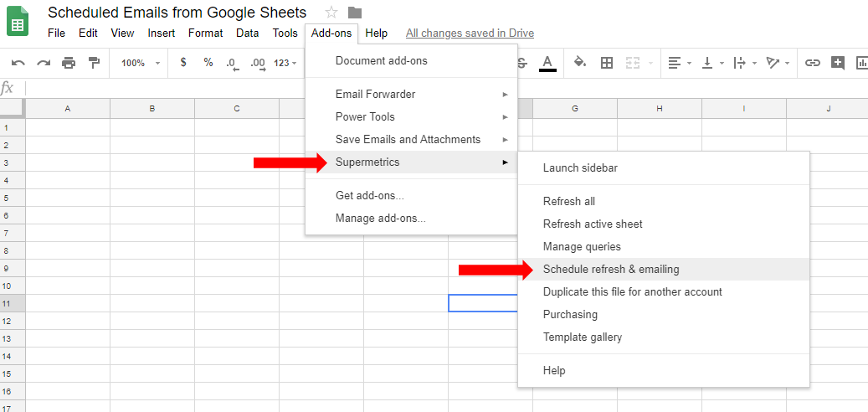This screenshot has height=412, width=868.
Task: Select column H header
Action: [660, 109]
